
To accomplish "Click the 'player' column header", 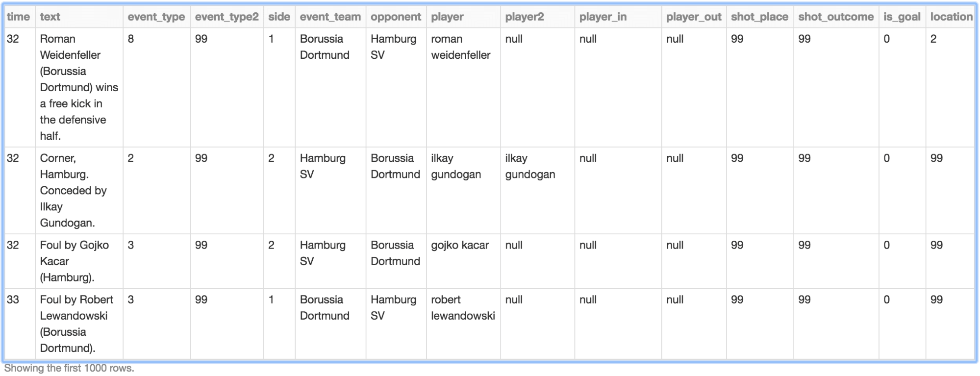I will (x=447, y=17).
